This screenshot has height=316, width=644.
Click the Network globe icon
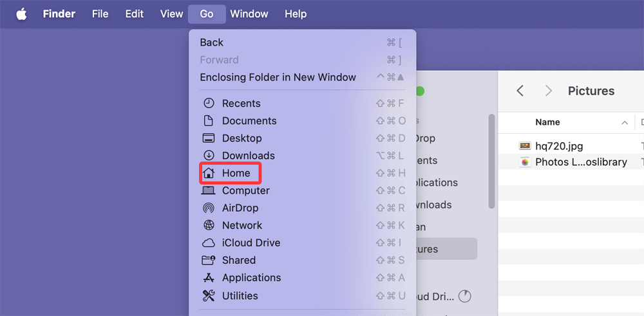click(x=209, y=225)
